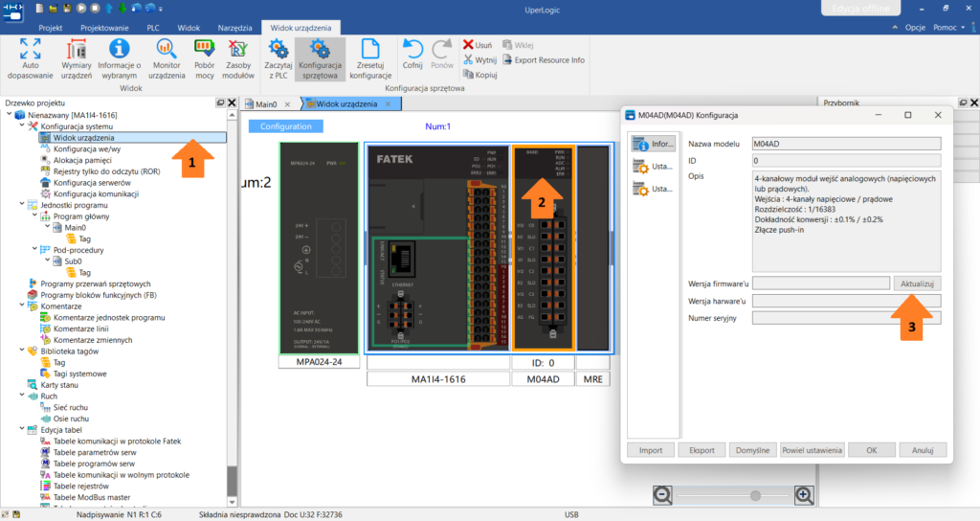This screenshot has width=980, height=521.
Task: Open the Widok ribbon tab
Action: click(x=189, y=28)
